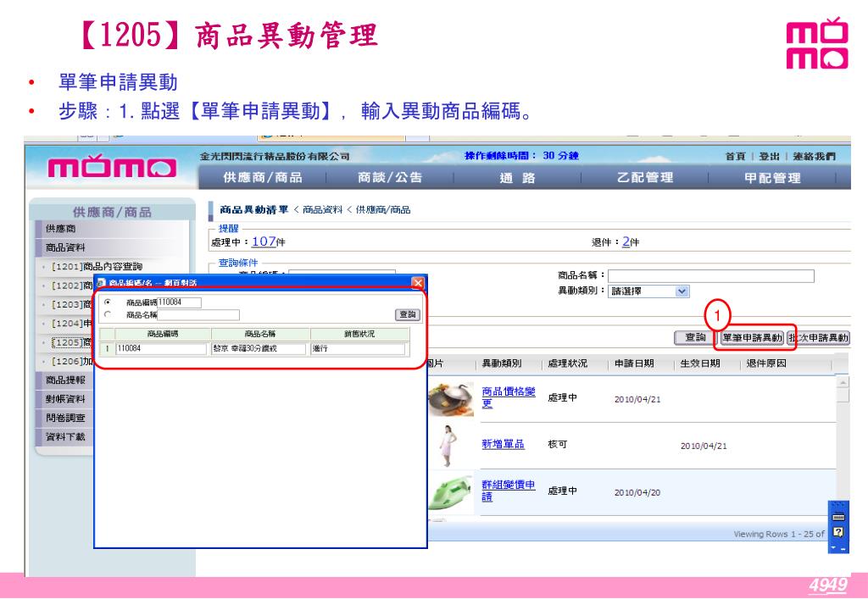Click the main page 查詢 button
868x599 pixels.
(695, 338)
